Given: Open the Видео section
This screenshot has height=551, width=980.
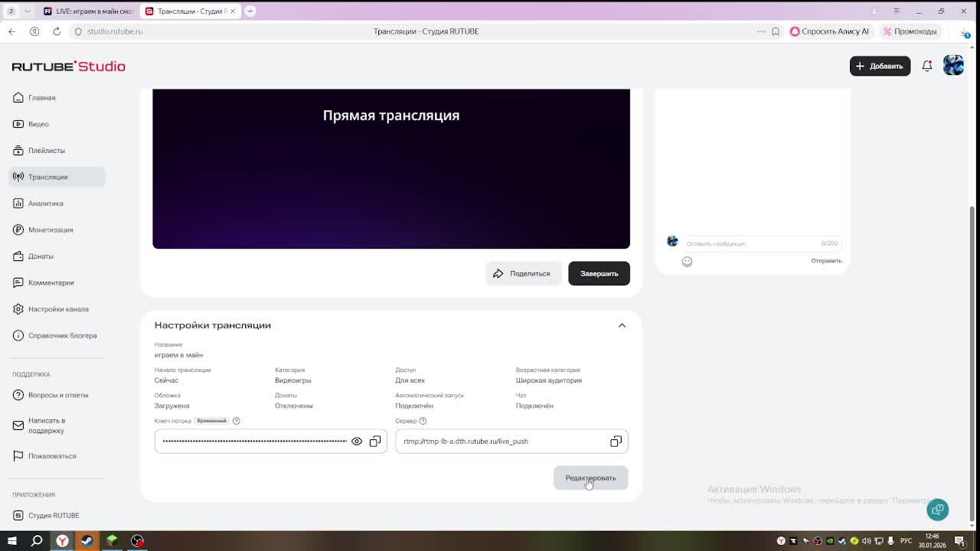Looking at the screenshot, I should tap(38, 124).
